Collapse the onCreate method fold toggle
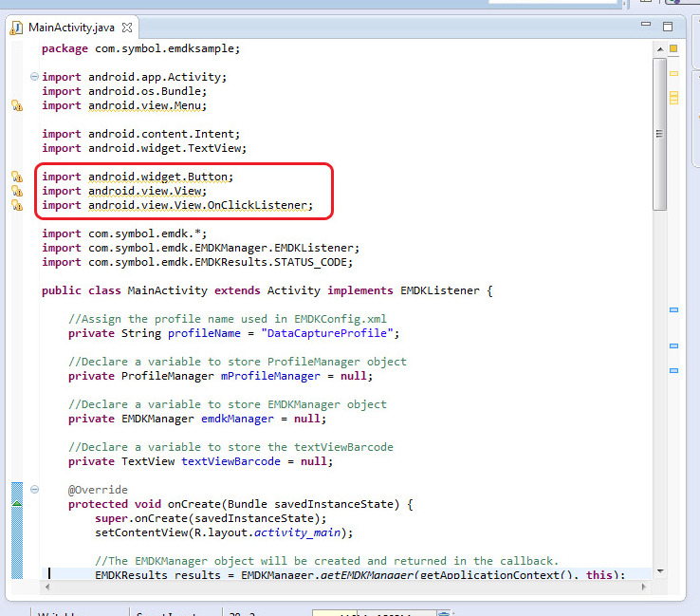 [x=35, y=490]
